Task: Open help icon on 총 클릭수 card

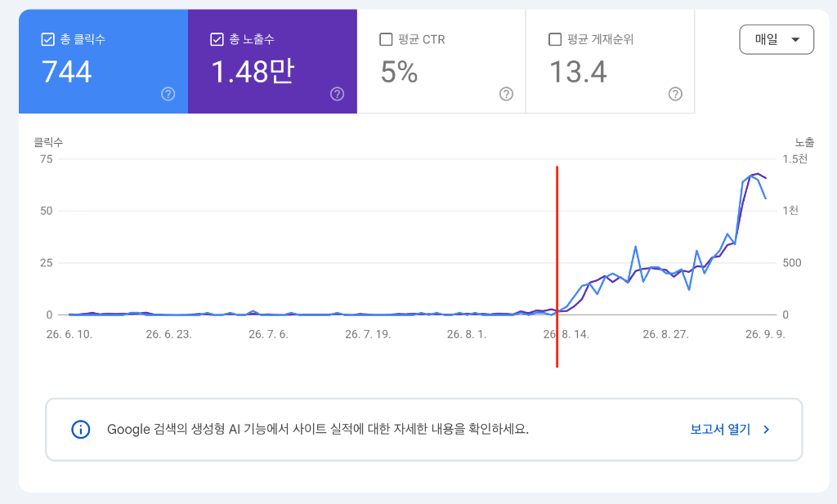Action: [x=168, y=94]
